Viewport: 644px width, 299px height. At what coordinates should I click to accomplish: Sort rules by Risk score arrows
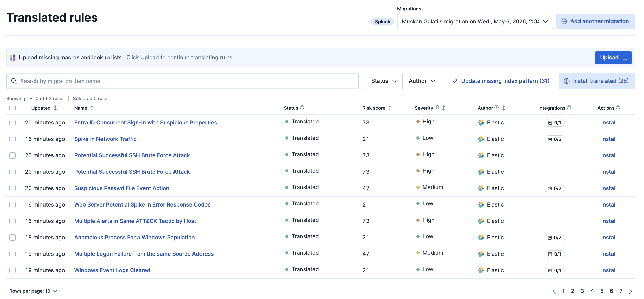(390, 108)
